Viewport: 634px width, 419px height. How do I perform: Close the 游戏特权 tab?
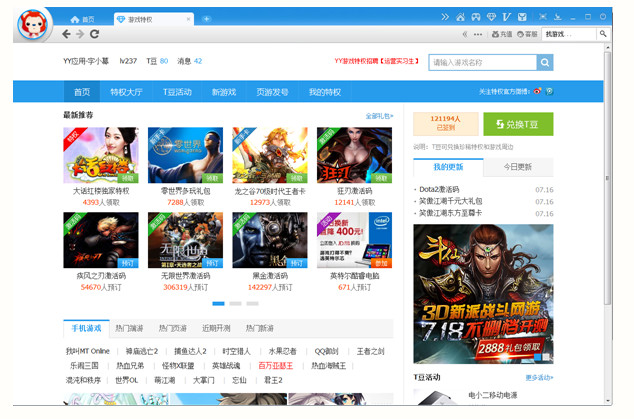(189, 19)
